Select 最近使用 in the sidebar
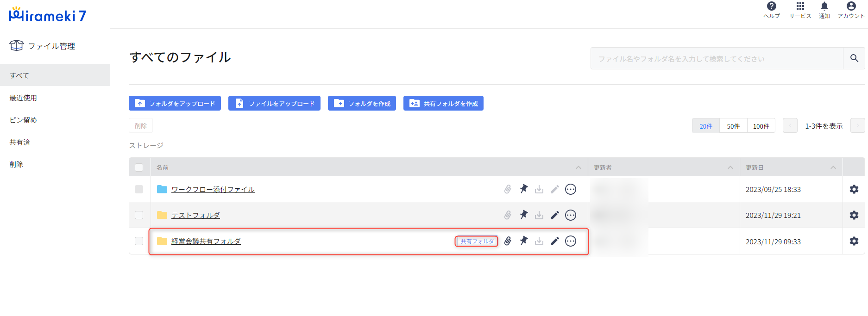Viewport: 868px width, 316px height. 23,98
